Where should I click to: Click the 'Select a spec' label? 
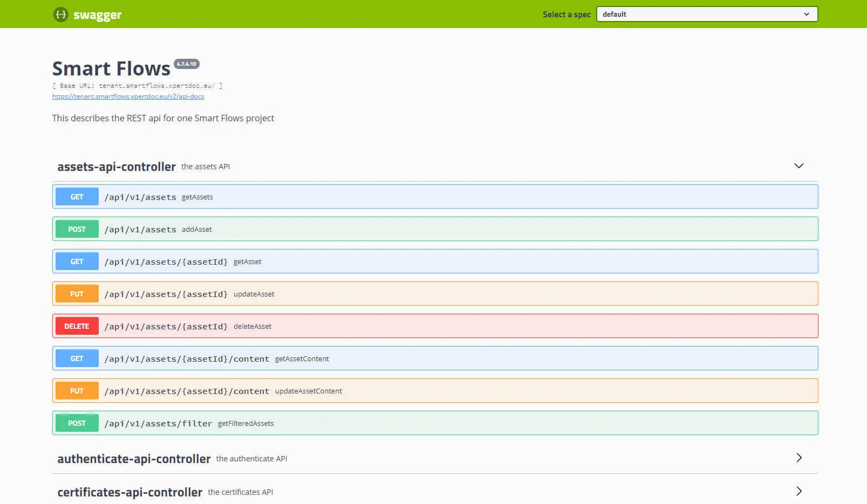click(566, 15)
